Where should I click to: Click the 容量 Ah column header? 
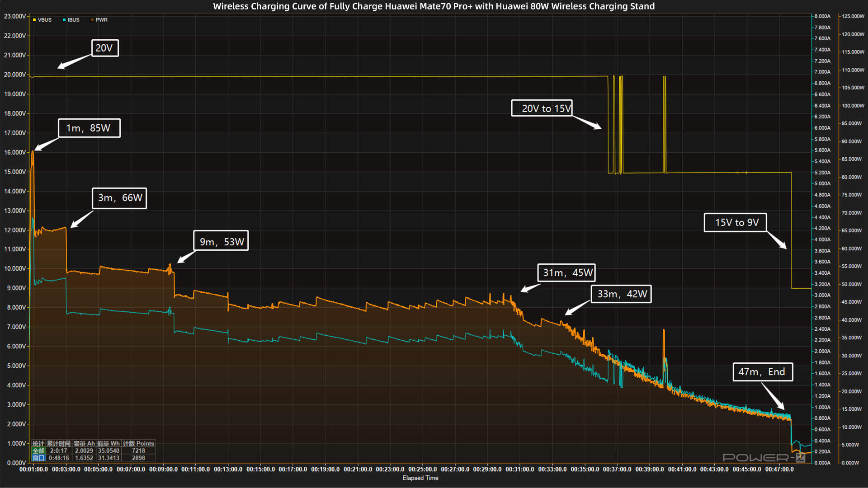(84, 444)
